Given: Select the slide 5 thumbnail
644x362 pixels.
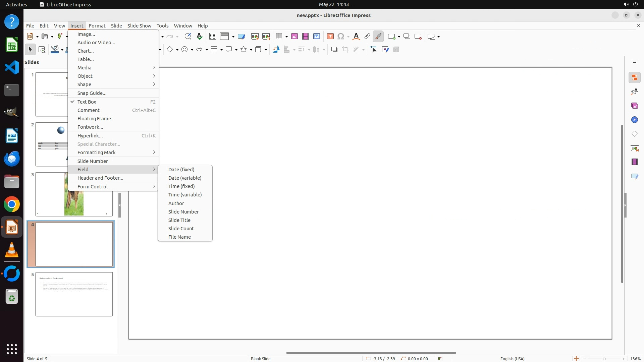Looking at the screenshot, I should pyautogui.click(x=74, y=294).
